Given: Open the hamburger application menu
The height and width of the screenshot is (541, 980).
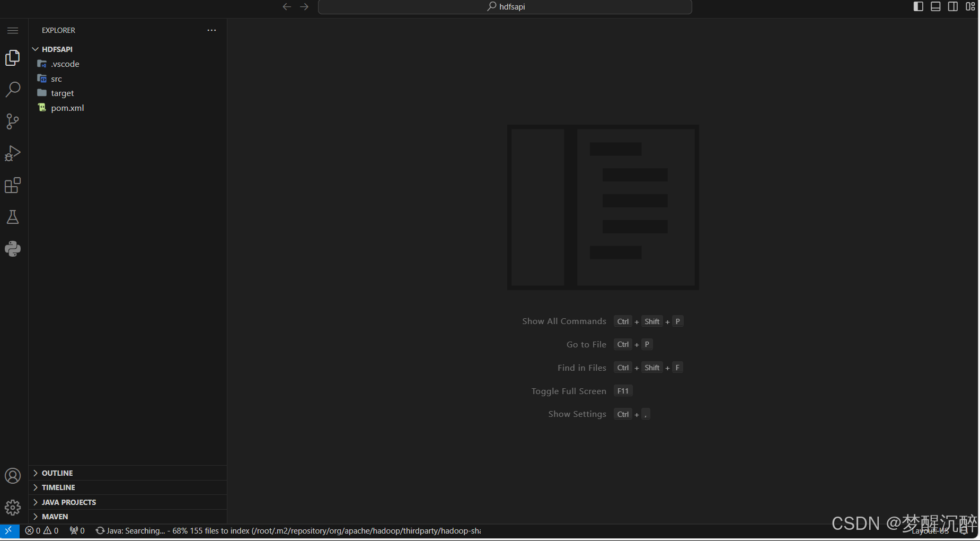Looking at the screenshot, I should [13, 31].
